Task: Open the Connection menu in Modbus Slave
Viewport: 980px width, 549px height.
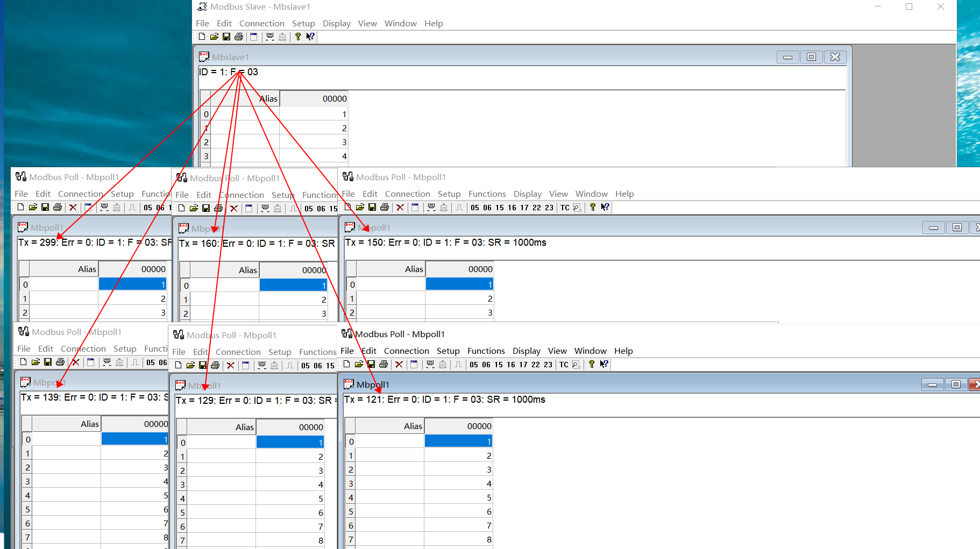Action: [261, 23]
